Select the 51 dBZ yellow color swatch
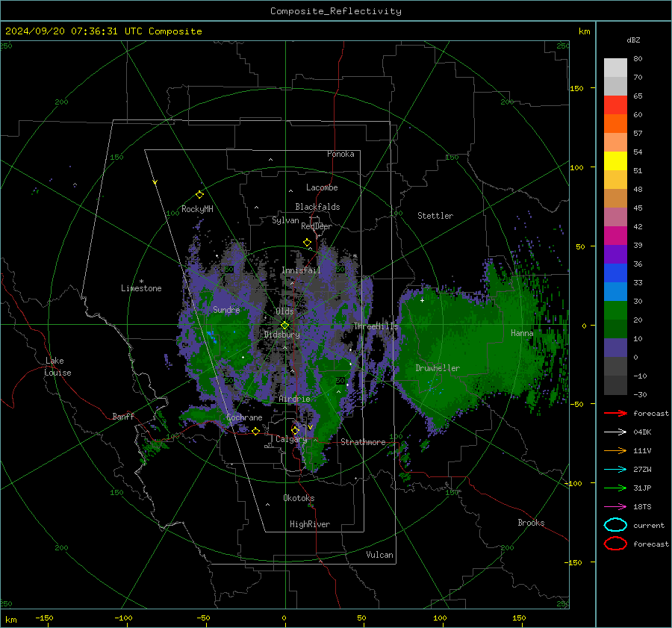Viewport: 672px width, 628px height. coord(615,161)
